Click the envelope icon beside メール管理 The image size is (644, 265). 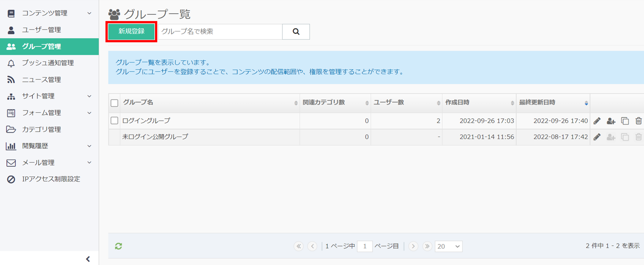(11, 163)
